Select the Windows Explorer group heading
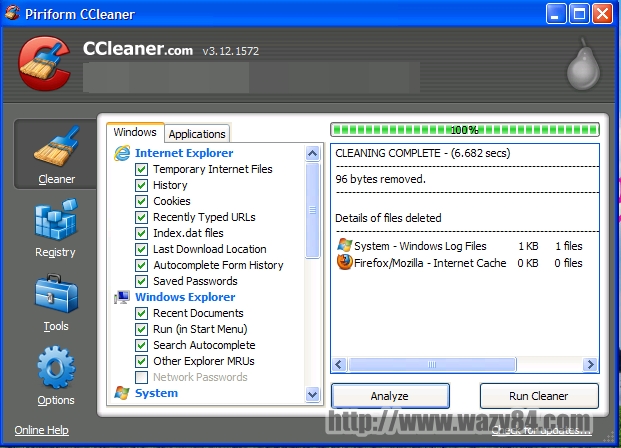Viewport: 621px width, 448px height. click(185, 297)
